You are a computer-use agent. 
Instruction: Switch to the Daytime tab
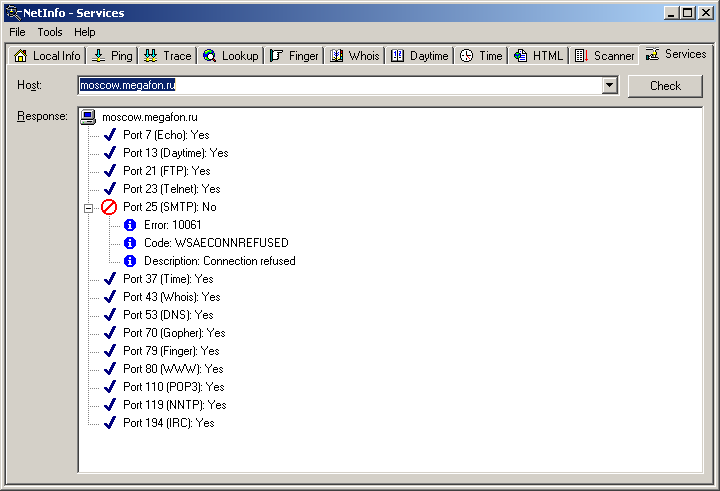[420, 56]
